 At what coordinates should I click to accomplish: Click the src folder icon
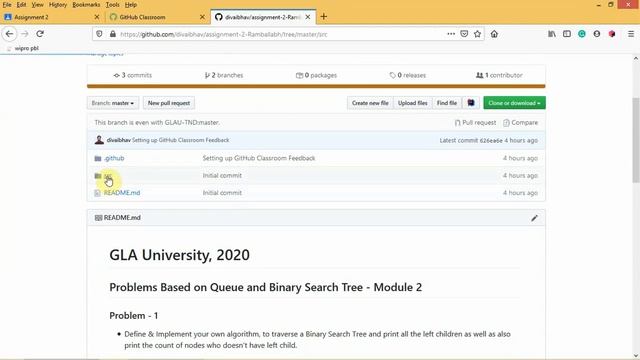(x=98, y=176)
